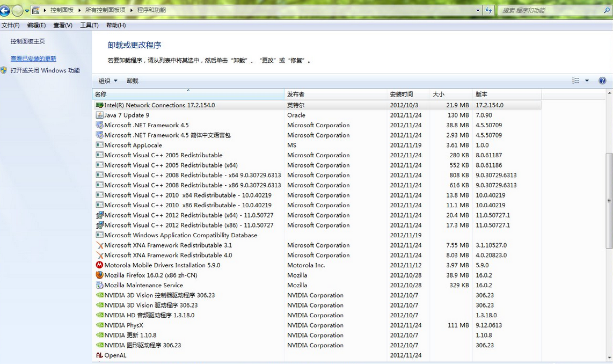Select NVIDIA 3D Vision 驱动程序 306.23 name

coord(151,305)
